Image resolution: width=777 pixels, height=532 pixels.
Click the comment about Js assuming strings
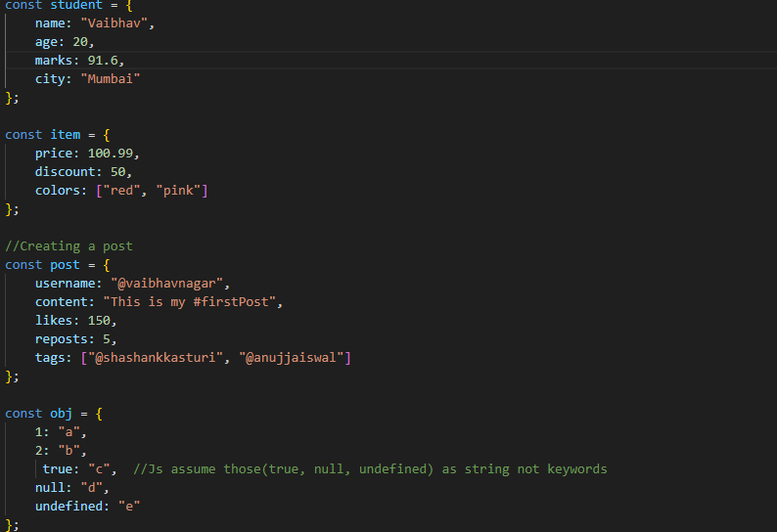click(x=370, y=469)
